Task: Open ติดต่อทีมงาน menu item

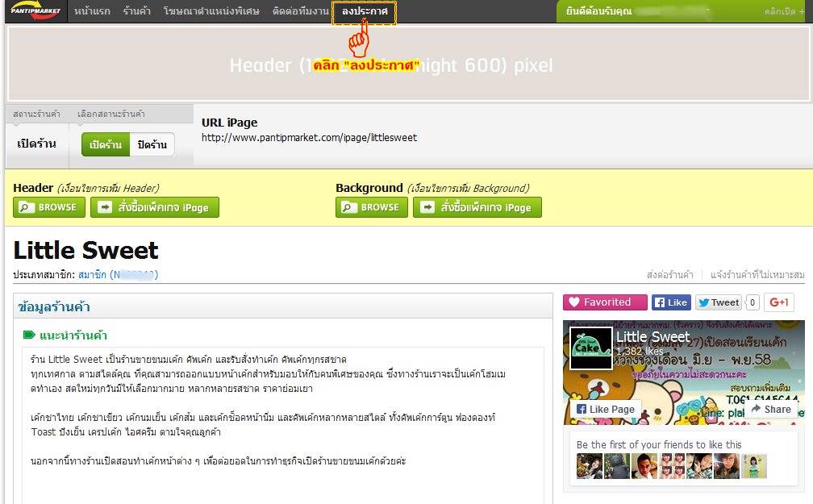Action: click(301, 11)
